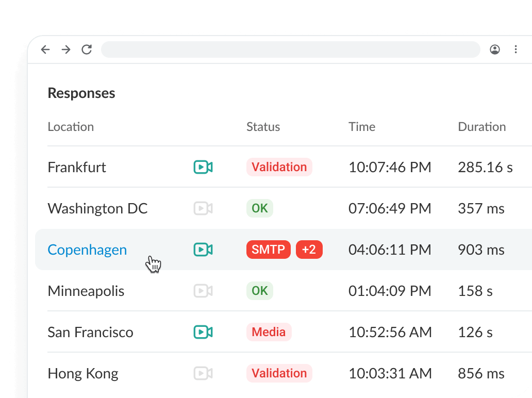Screen dimensions: 532x398
Task: Select the SMTP status badge
Action: pos(268,250)
